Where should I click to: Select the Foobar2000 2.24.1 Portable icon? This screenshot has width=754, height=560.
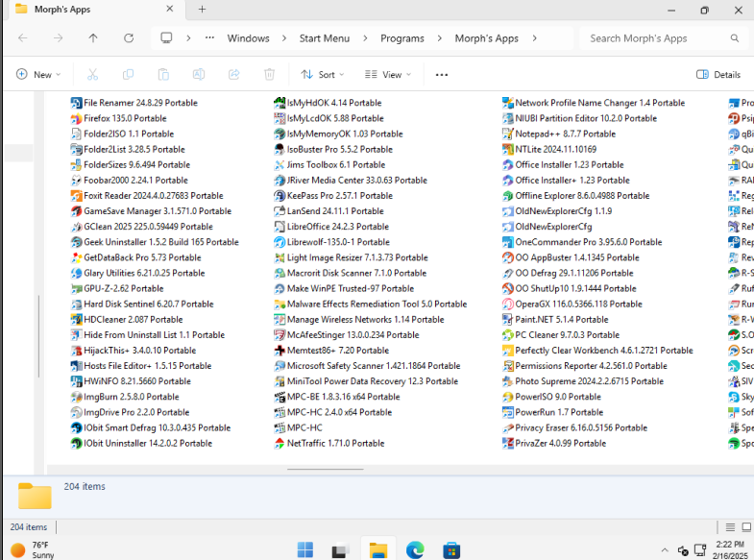coord(77,181)
